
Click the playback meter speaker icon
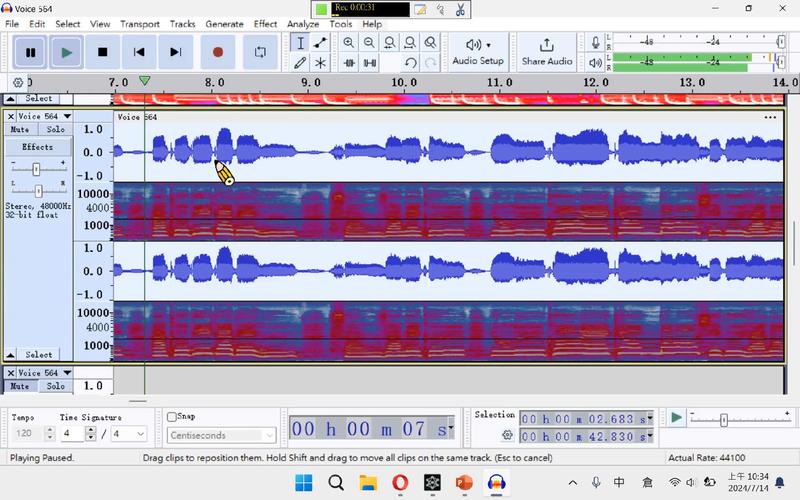click(x=595, y=63)
